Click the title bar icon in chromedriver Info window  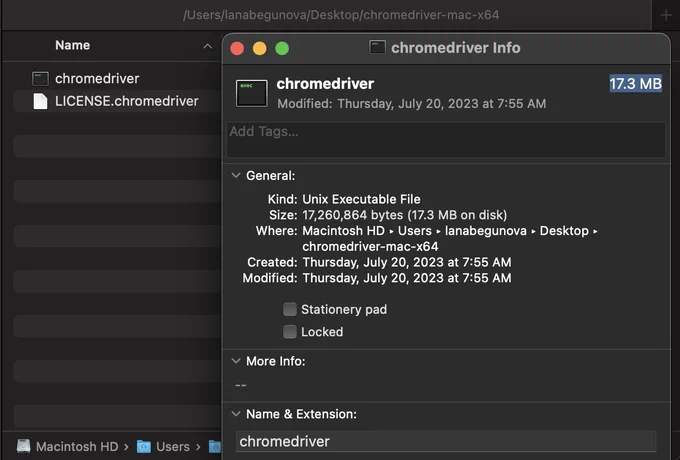click(377, 47)
